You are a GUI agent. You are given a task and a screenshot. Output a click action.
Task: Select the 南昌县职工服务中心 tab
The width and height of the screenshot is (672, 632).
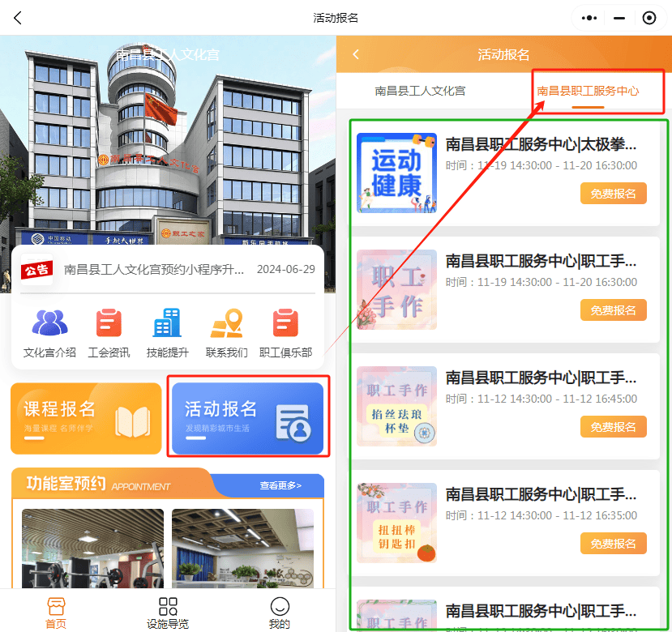(x=588, y=91)
